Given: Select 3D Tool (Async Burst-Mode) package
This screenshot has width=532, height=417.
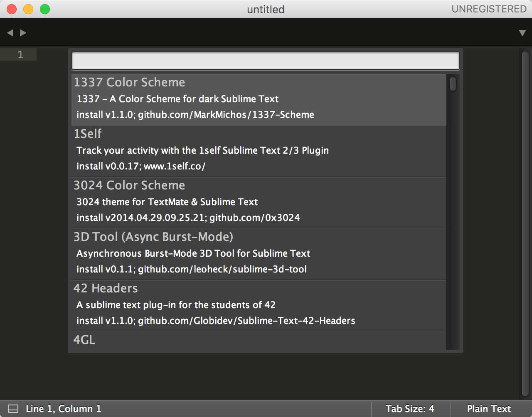Looking at the screenshot, I should click(x=259, y=255).
